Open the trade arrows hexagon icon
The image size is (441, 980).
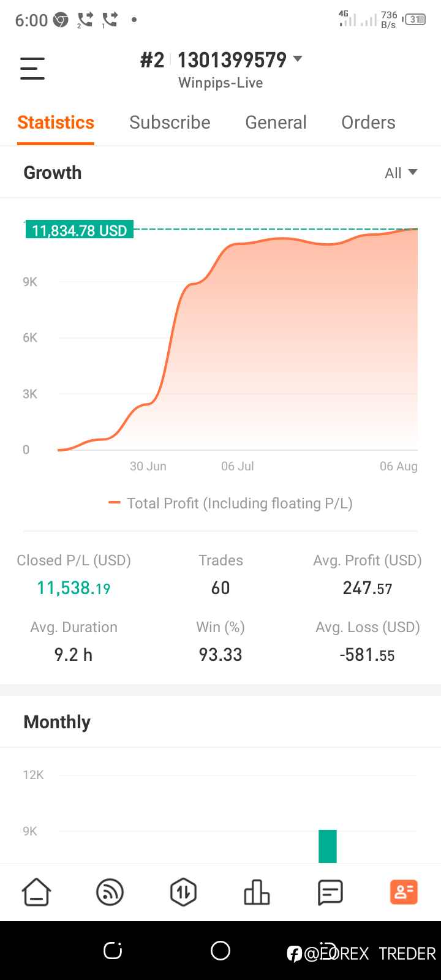[x=183, y=892]
